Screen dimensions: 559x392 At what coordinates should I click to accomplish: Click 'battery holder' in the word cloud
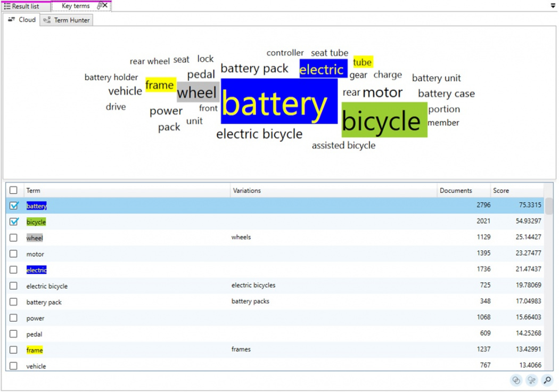(x=111, y=77)
